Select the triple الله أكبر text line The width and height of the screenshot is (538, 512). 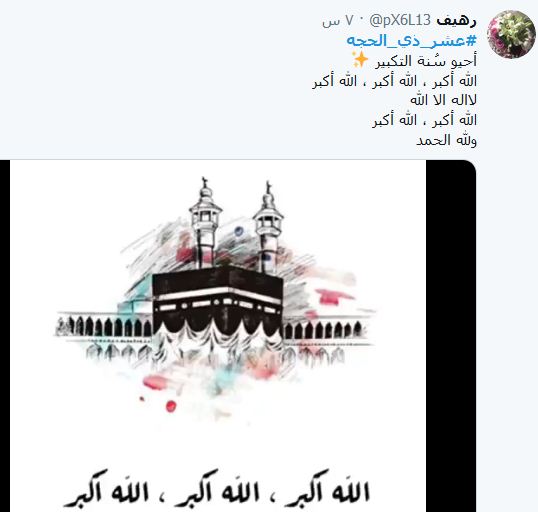(x=394, y=81)
